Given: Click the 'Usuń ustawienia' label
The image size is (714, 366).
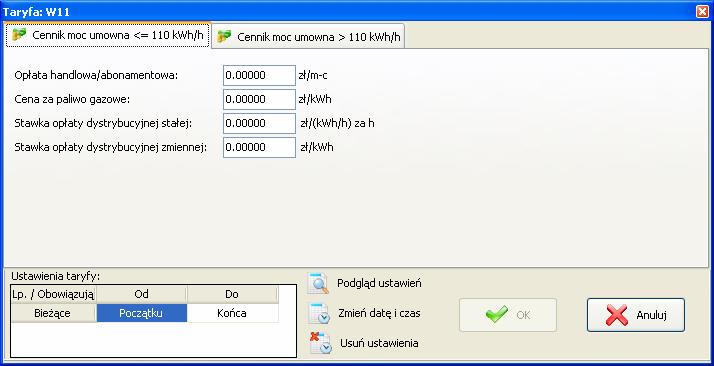Looking at the screenshot, I should 379,343.
